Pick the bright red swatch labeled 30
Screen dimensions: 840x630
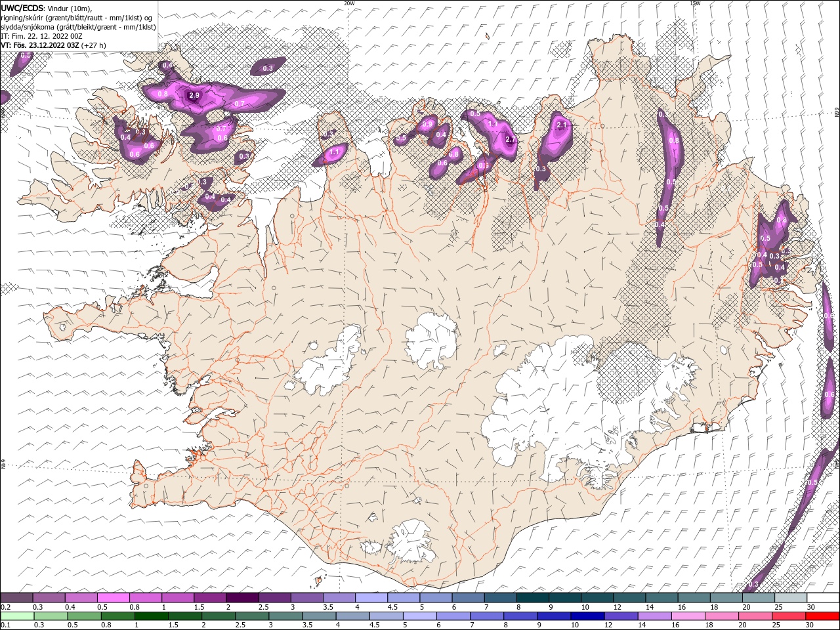pos(822,616)
